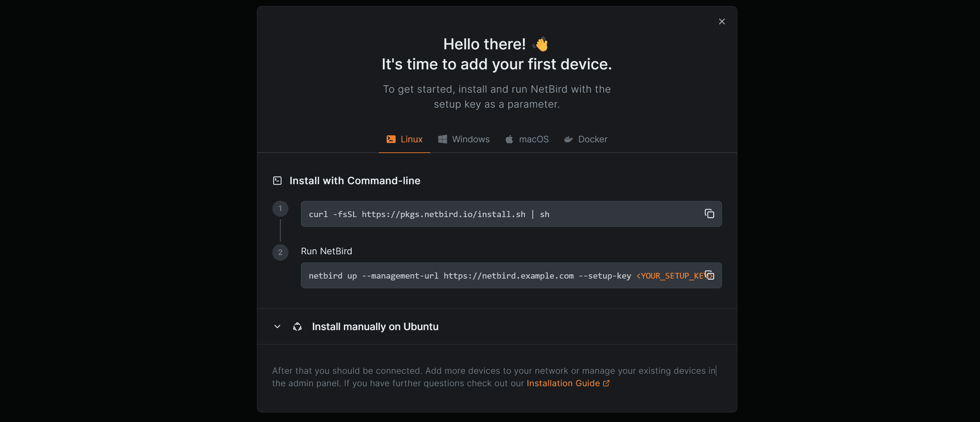Copy the curl install command
Viewport: 980px width, 422px height.
(709, 214)
